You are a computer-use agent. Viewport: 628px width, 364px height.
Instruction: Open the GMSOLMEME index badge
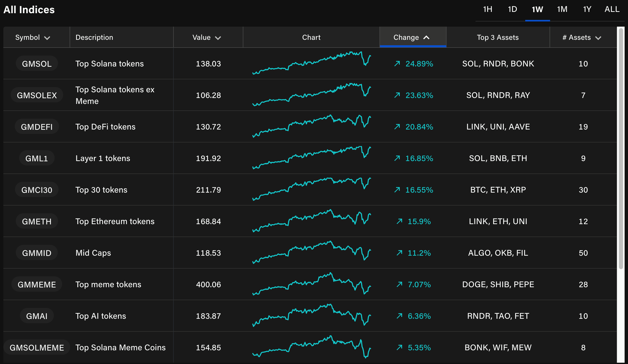click(37, 347)
